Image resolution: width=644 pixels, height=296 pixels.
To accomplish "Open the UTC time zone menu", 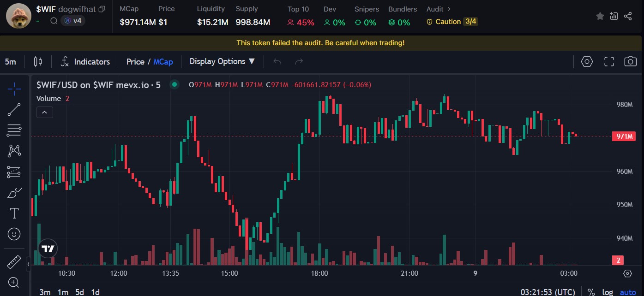I will click(x=548, y=292).
